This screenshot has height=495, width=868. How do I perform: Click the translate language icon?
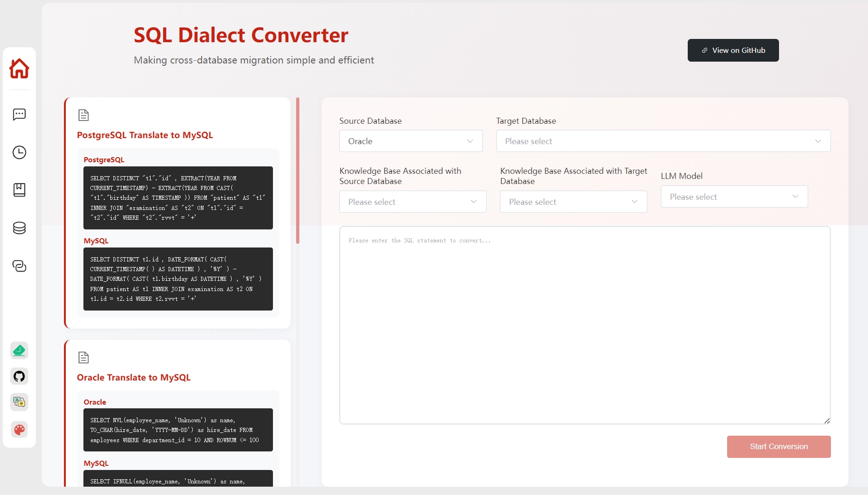(19, 402)
